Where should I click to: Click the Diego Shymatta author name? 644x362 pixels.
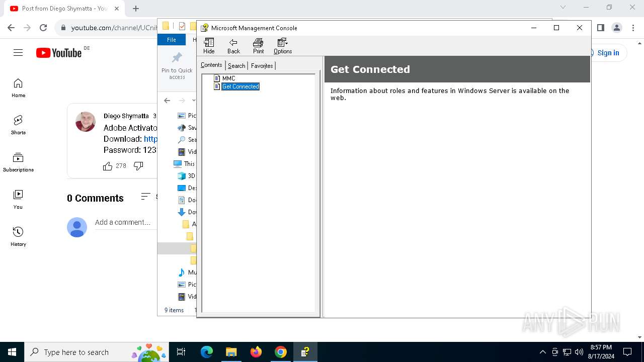(126, 116)
